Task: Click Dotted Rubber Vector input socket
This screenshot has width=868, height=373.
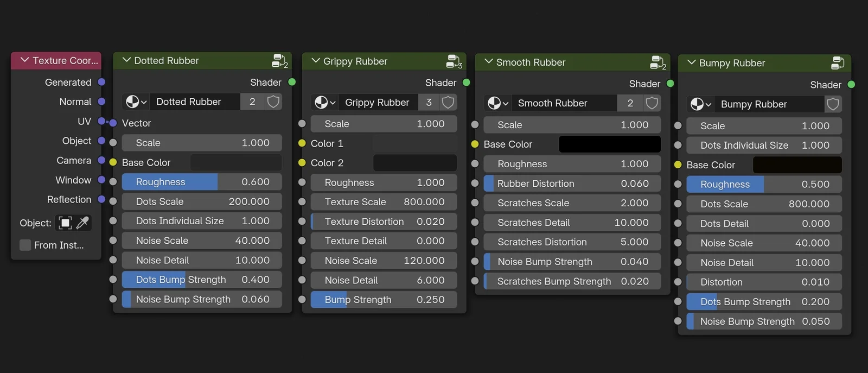Action: tap(113, 123)
